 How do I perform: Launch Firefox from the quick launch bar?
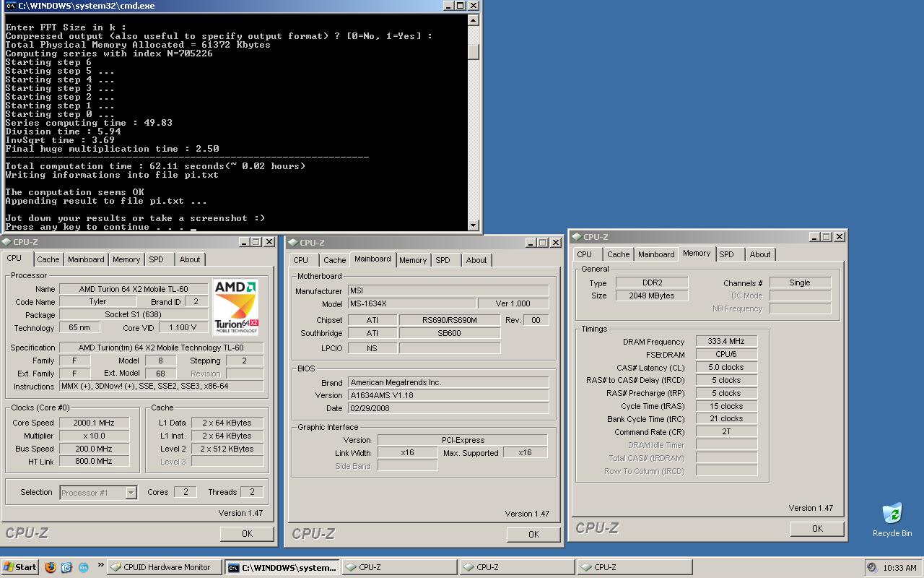coord(51,567)
